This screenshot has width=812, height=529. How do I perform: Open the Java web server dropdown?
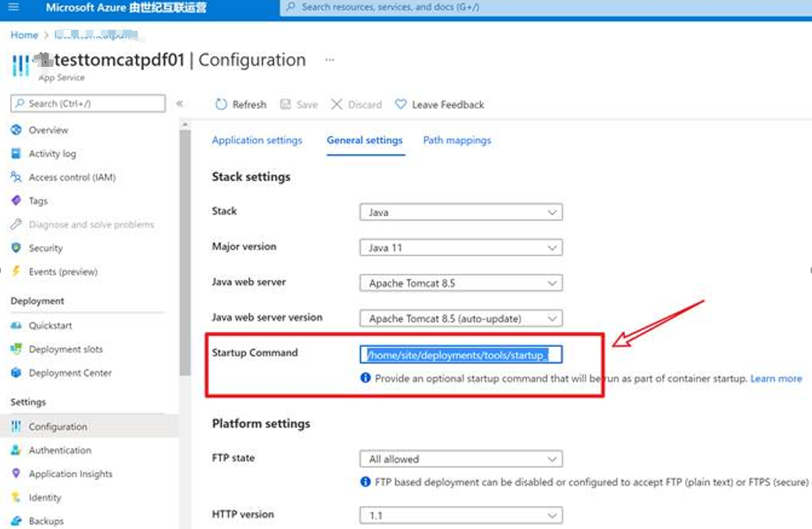[x=461, y=283]
